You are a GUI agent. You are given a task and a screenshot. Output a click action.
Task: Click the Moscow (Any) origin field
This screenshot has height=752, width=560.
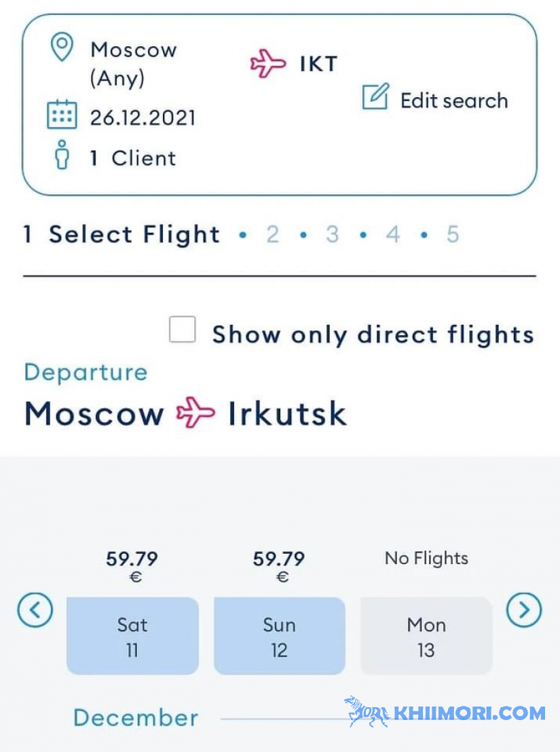pyautogui.click(x=134, y=64)
